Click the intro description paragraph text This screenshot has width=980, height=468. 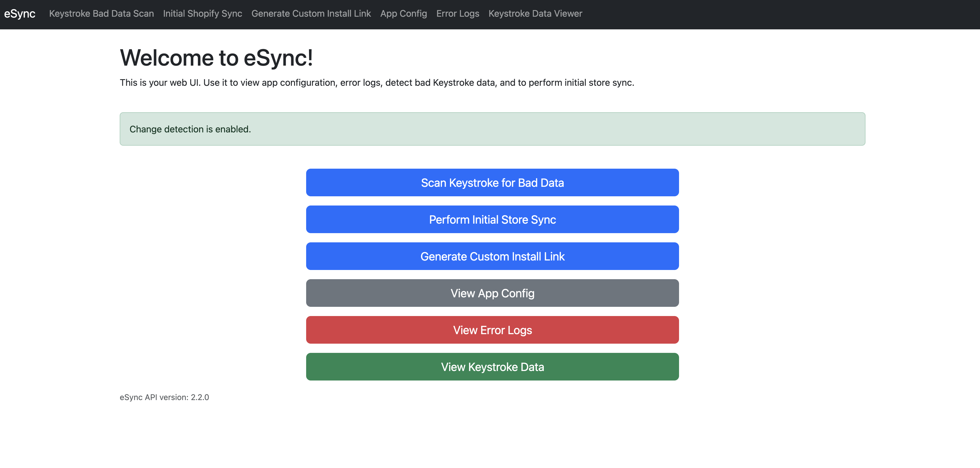(377, 82)
